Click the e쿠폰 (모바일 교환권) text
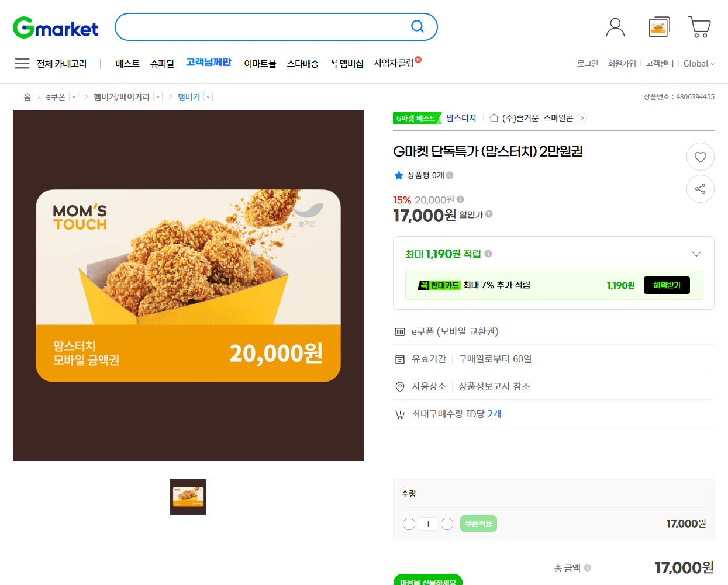The image size is (728, 585). [455, 331]
